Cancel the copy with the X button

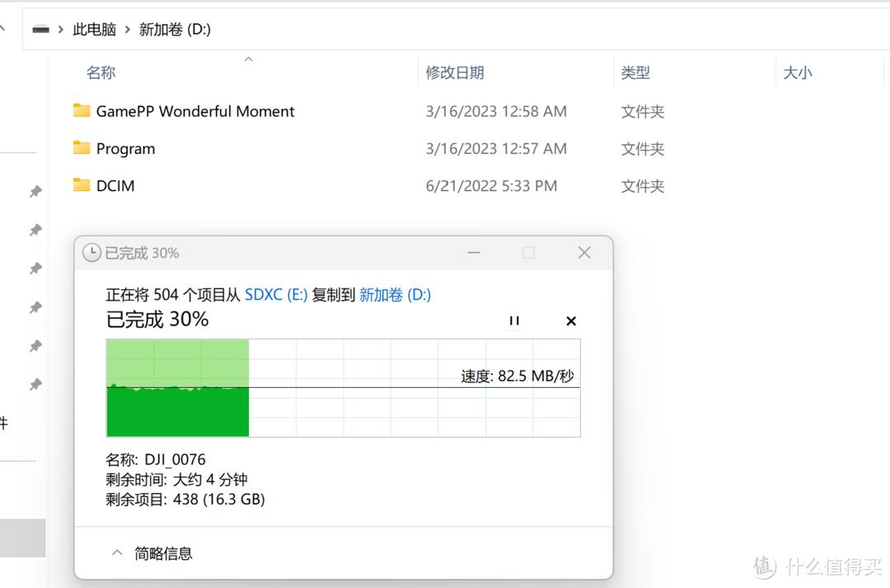point(571,321)
